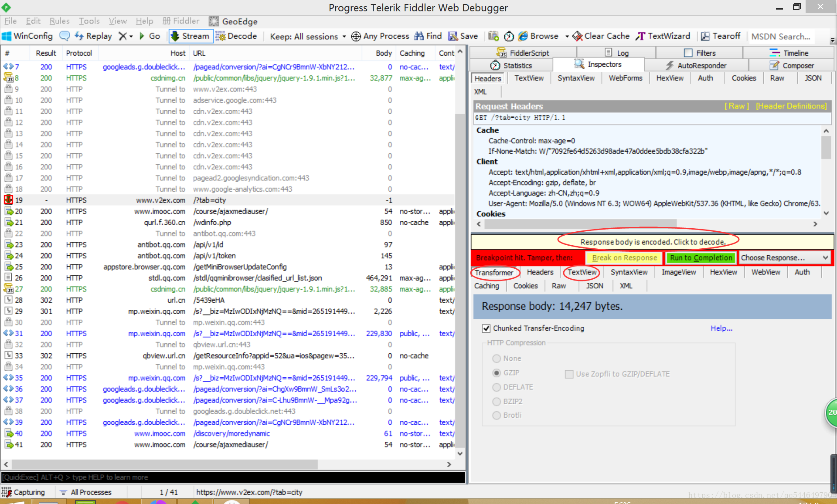Screen dimensions: 837x504
Task: Uncheck Chunked Transfer-Encoding
Action: [x=486, y=328]
